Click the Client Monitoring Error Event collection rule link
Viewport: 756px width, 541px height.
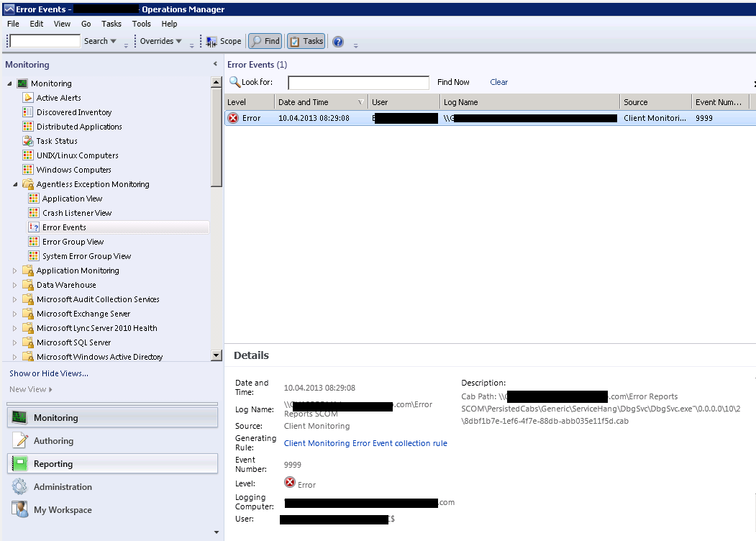coord(365,443)
